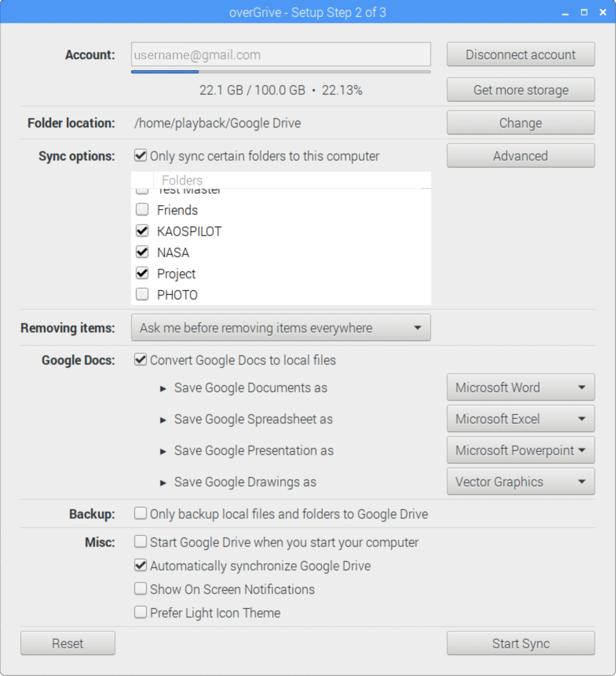Check the Friends folder
This screenshot has width=616, height=676.
point(142,210)
